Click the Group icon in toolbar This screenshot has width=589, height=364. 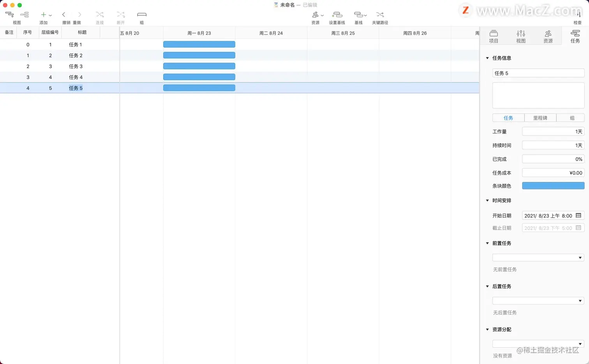[x=142, y=14]
